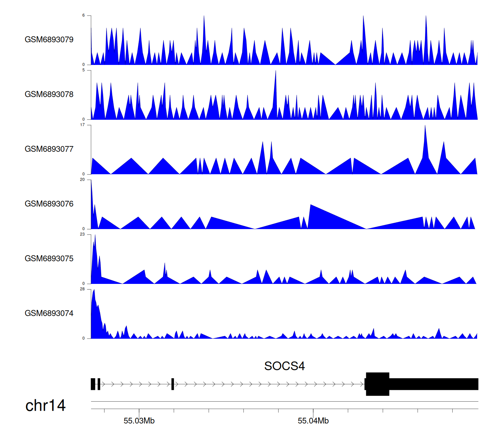Click the 55.03Mb axis position label
Image resolution: width=504 pixels, height=444 pixels.
[139, 421]
